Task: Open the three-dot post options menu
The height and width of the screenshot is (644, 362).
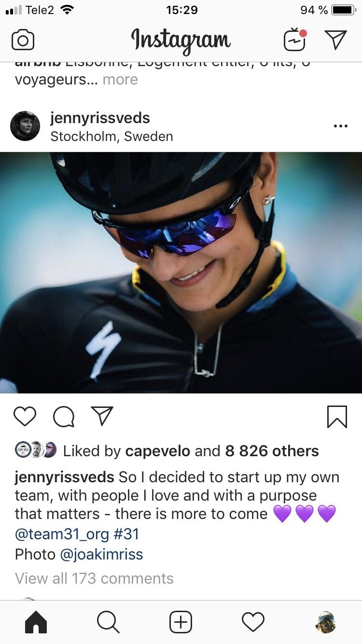Action: (x=340, y=126)
